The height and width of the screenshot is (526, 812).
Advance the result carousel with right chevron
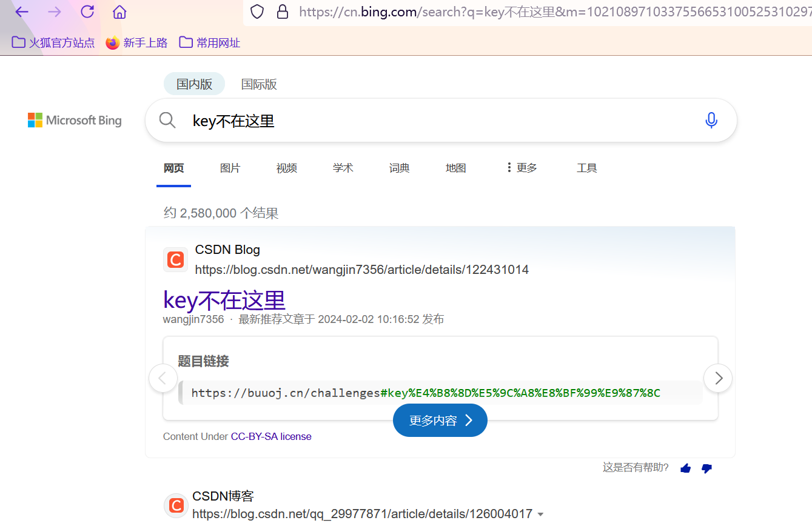(x=717, y=378)
